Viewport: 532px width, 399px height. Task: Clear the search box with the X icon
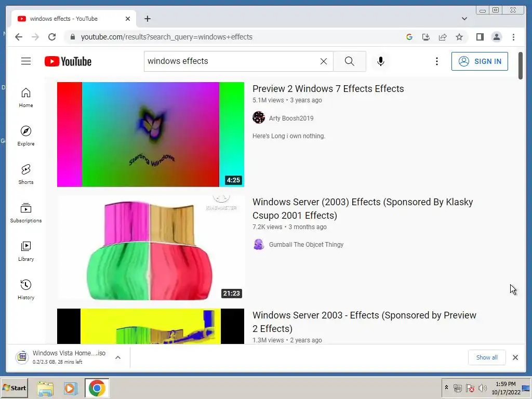pos(324,61)
